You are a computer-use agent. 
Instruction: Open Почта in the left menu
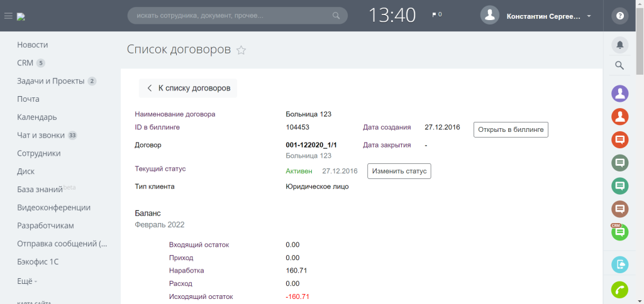pyautogui.click(x=28, y=99)
